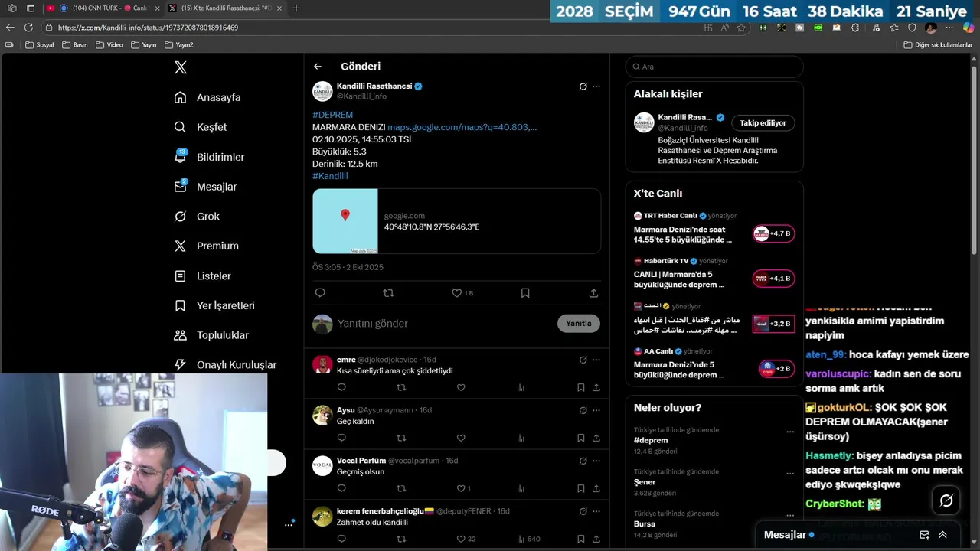Repost the Kandilli earthquake post
The width and height of the screenshot is (980, 551).
(388, 293)
